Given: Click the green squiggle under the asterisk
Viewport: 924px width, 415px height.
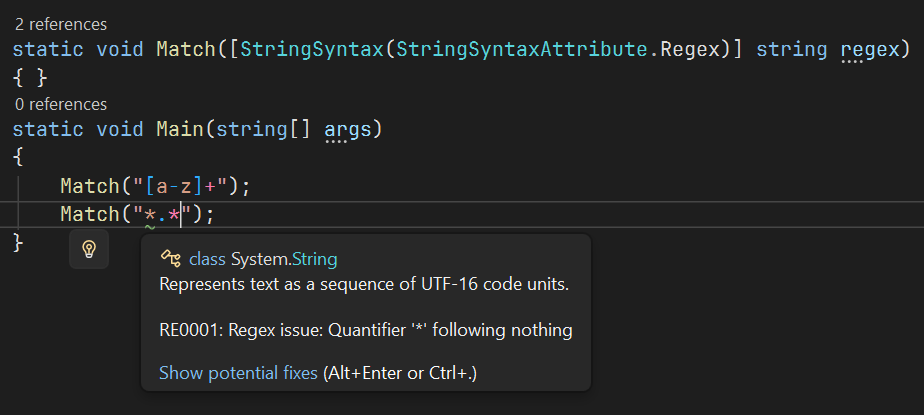Looking at the screenshot, I should (x=150, y=228).
